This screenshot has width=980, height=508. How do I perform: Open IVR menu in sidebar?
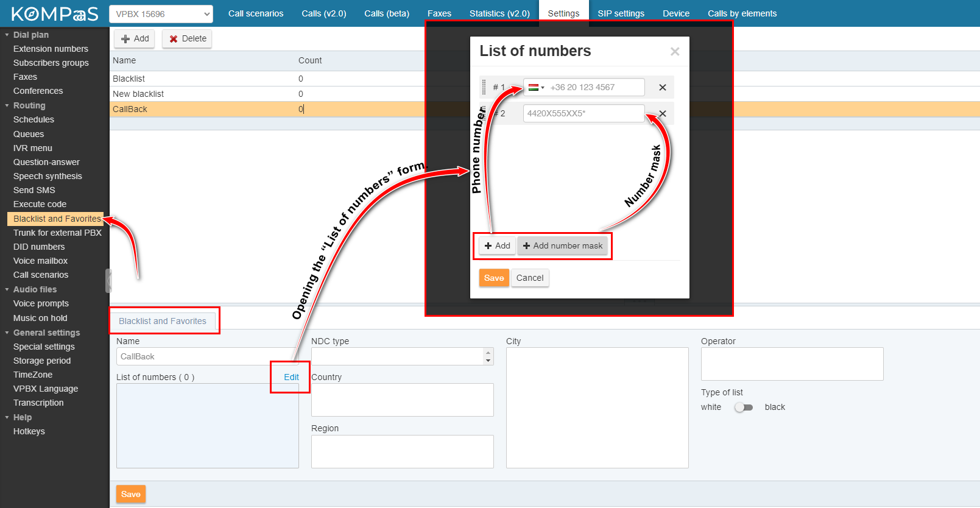click(33, 148)
